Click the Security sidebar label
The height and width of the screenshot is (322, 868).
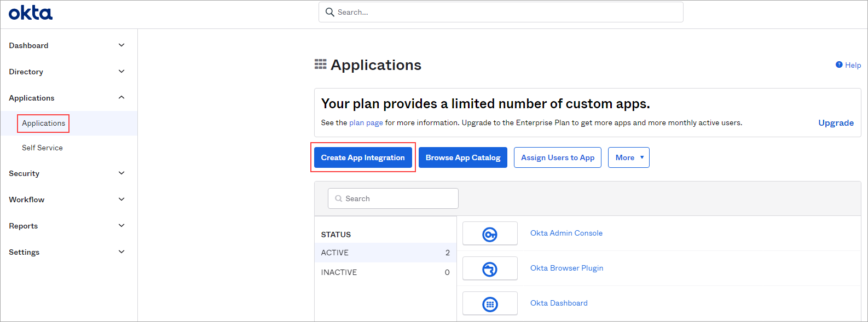pyautogui.click(x=24, y=173)
